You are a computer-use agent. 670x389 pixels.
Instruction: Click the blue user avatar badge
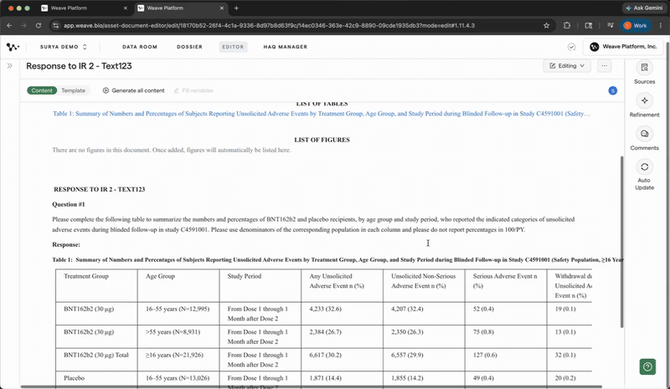coord(612,91)
